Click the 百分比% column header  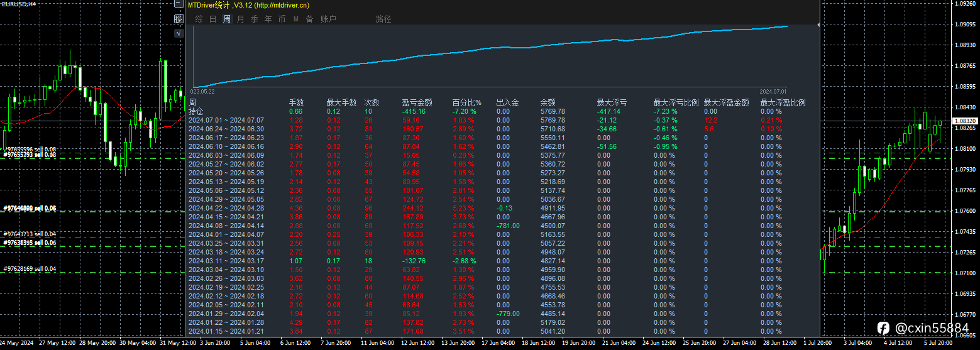coord(466,102)
